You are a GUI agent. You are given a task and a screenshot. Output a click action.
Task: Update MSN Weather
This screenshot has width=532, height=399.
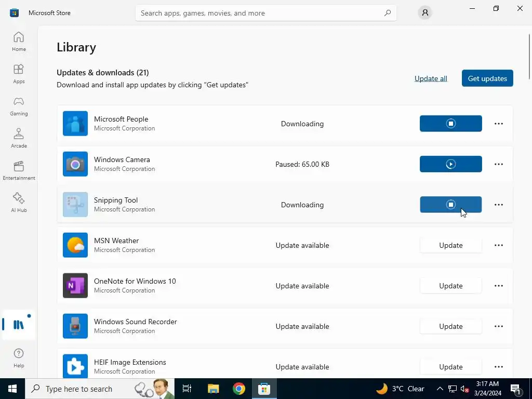[450, 245]
